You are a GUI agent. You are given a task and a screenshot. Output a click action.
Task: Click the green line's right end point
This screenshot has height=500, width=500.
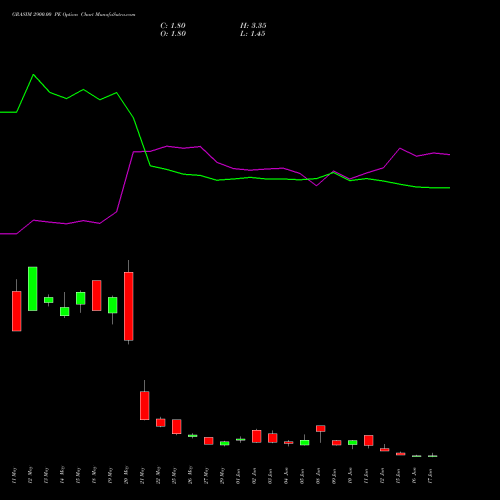click(450, 188)
